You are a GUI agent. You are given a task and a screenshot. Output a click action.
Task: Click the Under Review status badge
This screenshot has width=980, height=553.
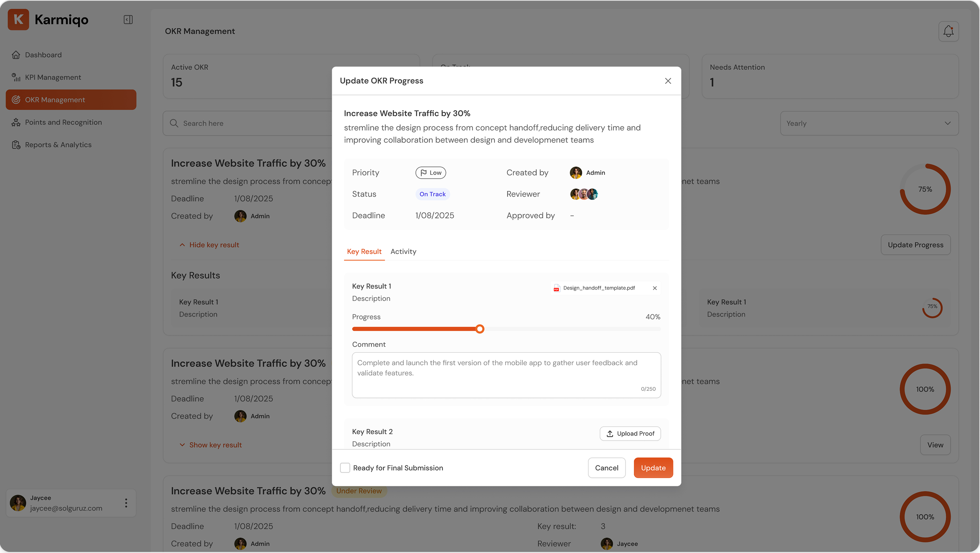point(359,491)
